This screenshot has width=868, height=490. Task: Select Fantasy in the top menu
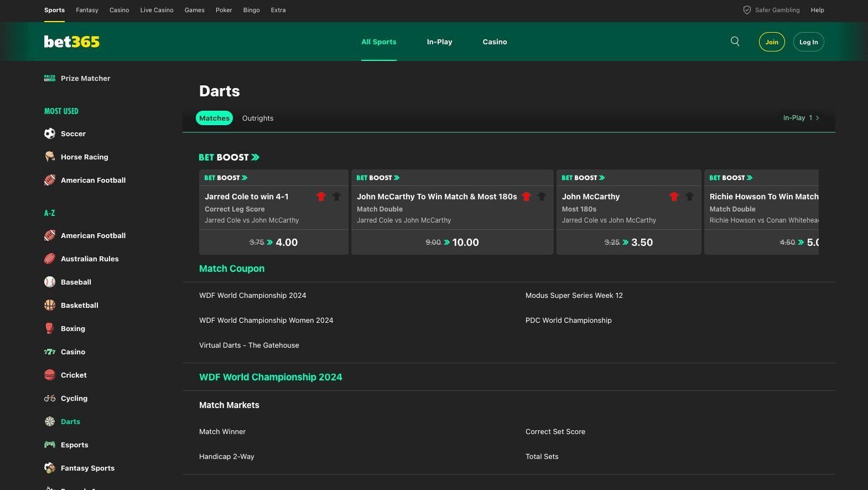(87, 10)
